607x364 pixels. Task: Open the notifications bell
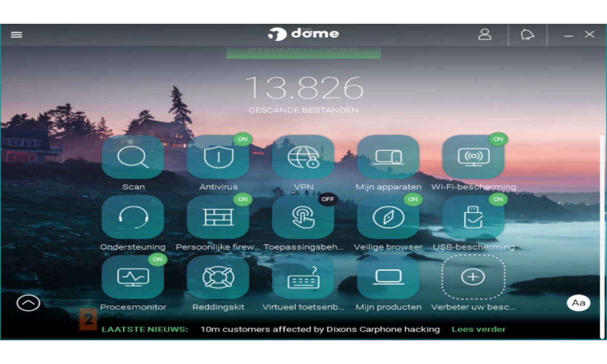[x=527, y=35]
